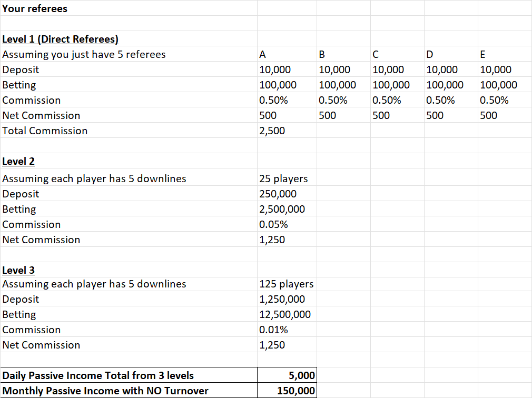Click the "Level 2" heading
The height and width of the screenshot is (398, 532).
tap(18, 161)
